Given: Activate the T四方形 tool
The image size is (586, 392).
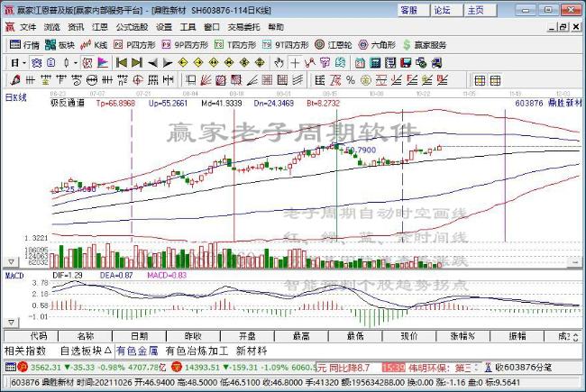Looking at the screenshot, I should [x=238, y=44].
